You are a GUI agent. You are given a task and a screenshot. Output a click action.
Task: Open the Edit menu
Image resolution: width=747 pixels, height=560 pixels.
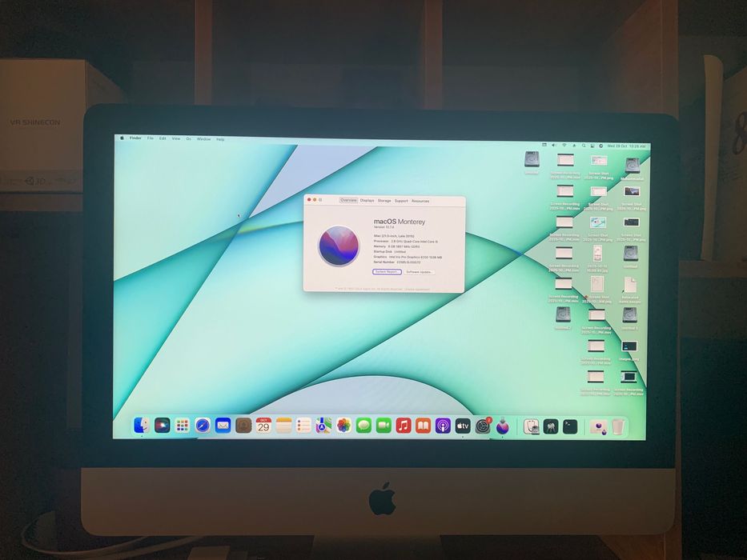163,138
